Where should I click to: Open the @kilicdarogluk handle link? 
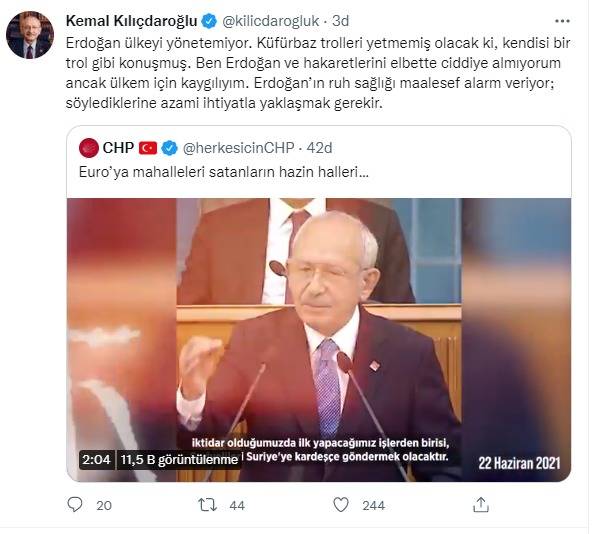click(x=271, y=21)
